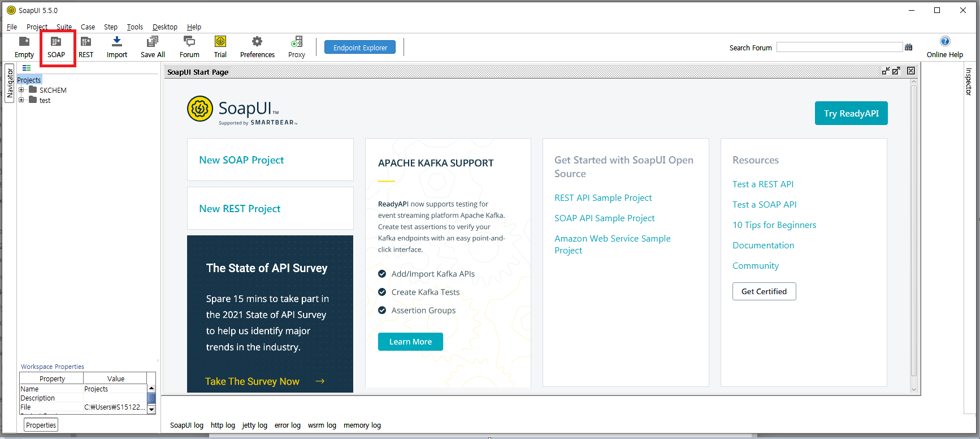This screenshot has width=980, height=439.
Task: Open the memory log tab
Action: click(x=362, y=425)
